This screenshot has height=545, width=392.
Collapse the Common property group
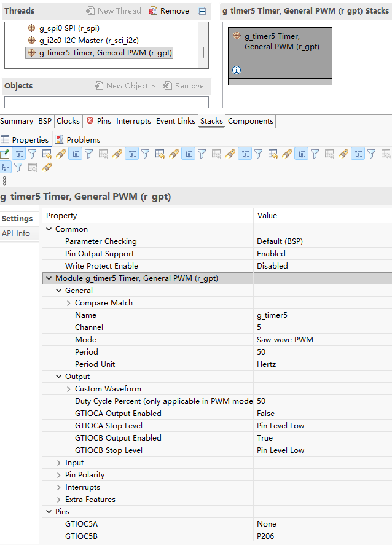pos(49,229)
